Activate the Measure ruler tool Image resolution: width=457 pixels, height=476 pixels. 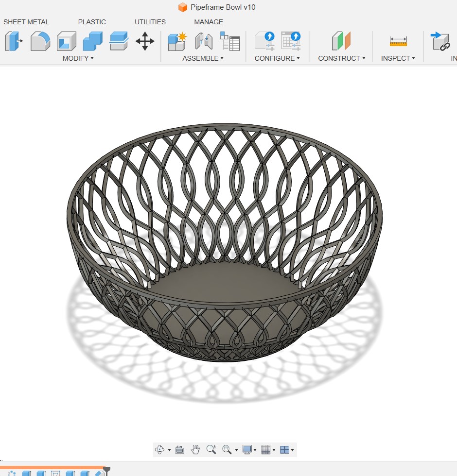tap(398, 41)
